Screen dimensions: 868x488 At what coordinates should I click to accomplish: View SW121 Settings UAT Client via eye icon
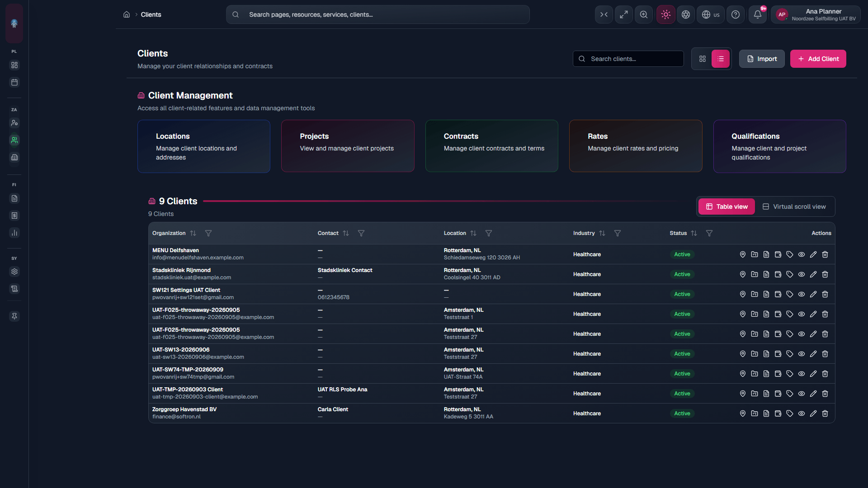(801, 294)
